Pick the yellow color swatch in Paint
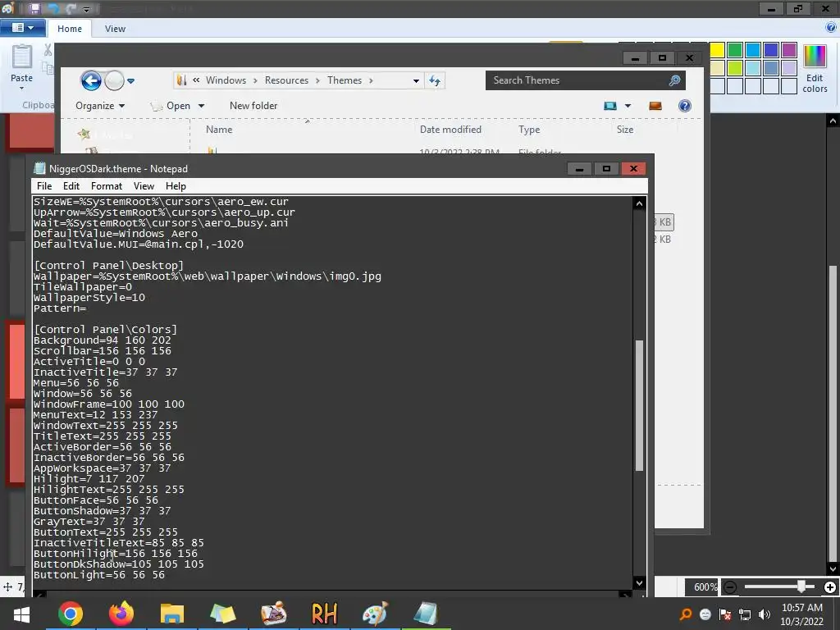840x630 pixels. (x=717, y=50)
